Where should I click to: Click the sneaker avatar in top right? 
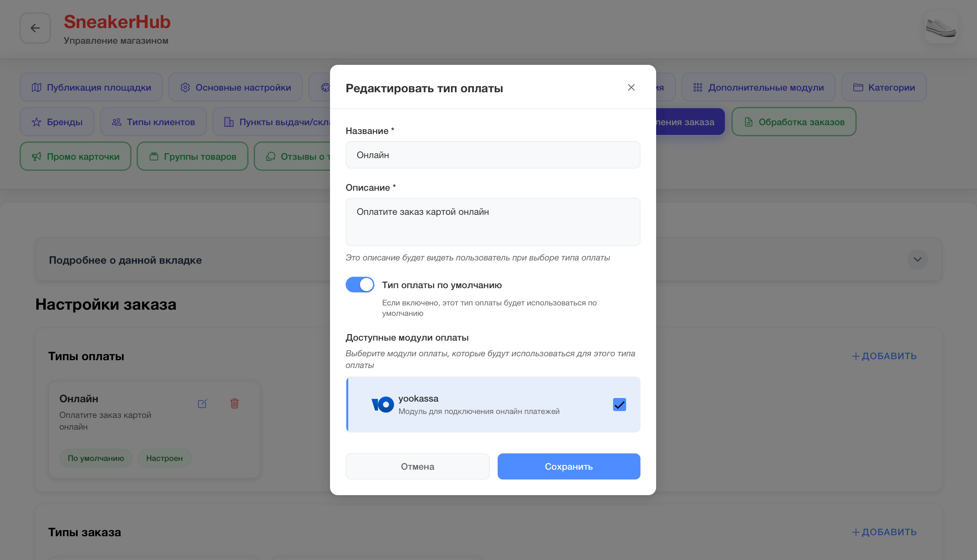(940, 27)
